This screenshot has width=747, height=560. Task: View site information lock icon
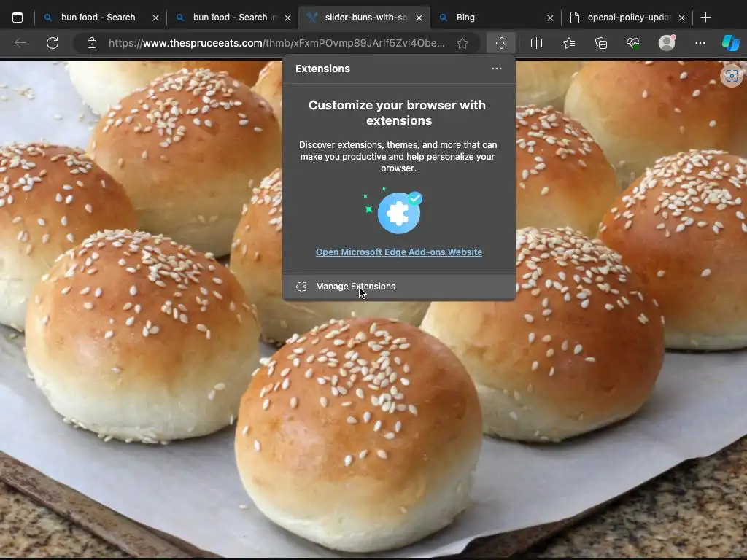pyautogui.click(x=92, y=43)
